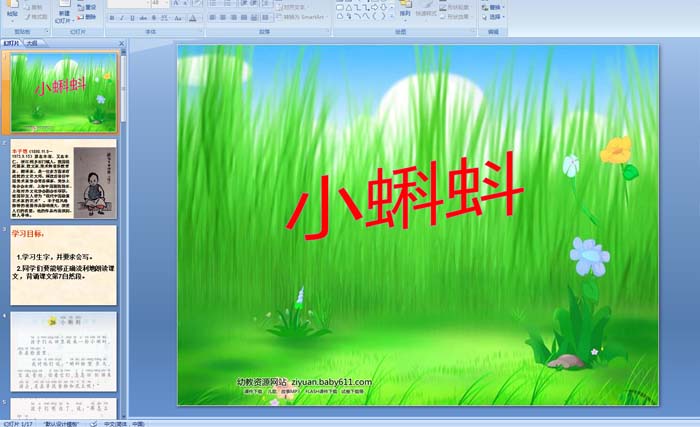700x427 pixels.
Task: Click the Numbering list icon
Action: click(228, 3)
